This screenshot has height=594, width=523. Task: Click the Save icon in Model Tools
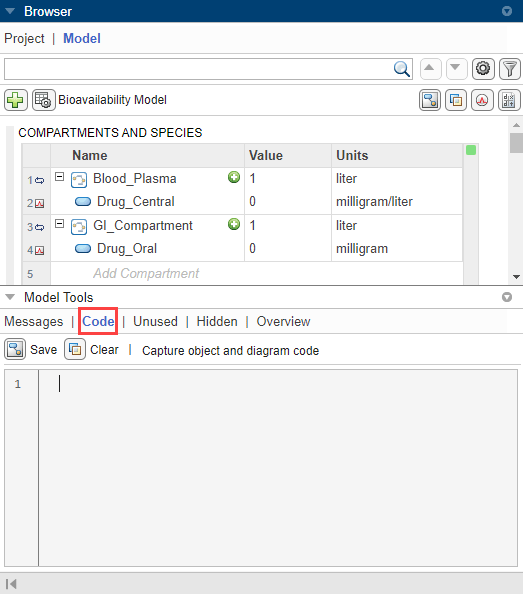click(x=15, y=349)
